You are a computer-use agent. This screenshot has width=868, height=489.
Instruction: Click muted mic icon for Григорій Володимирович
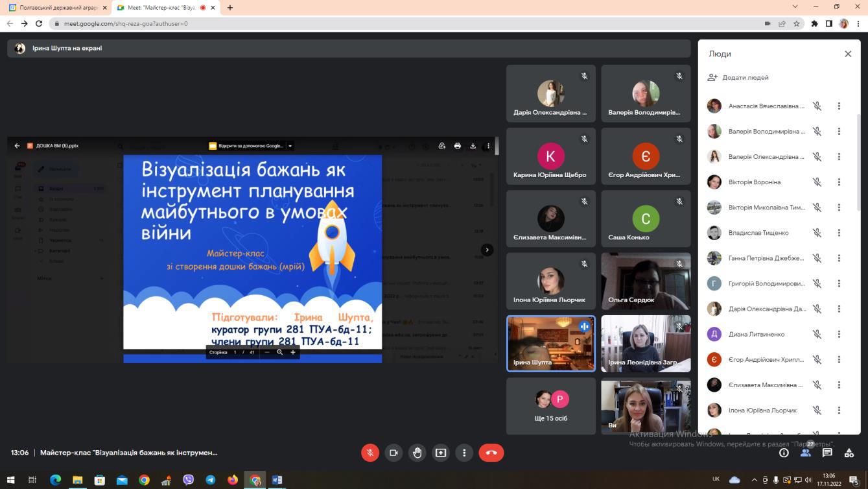817,283
